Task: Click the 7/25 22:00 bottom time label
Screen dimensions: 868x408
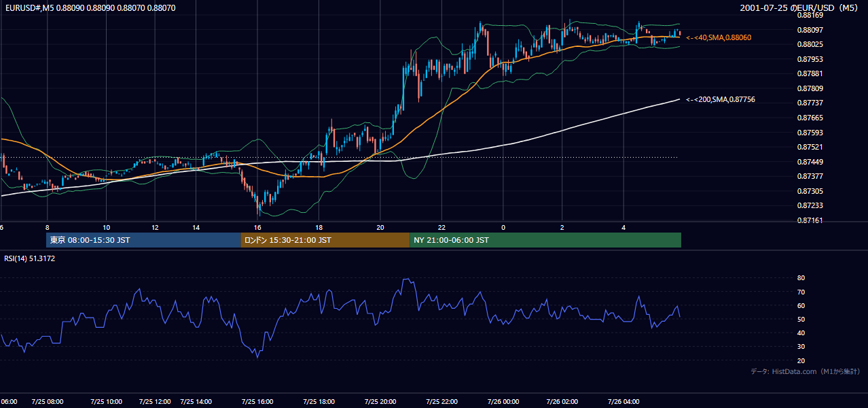Action: pos(441,401)
